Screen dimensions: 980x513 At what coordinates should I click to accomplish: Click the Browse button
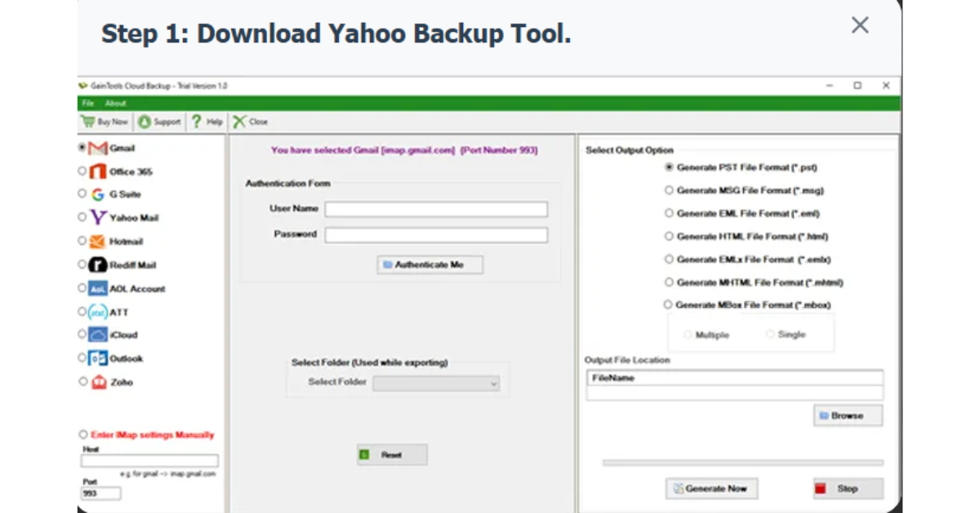tap(849, 416)
